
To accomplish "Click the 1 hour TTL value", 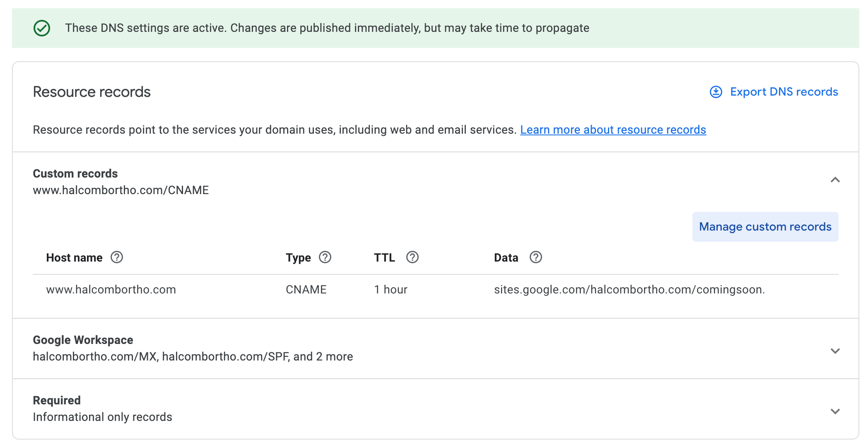I will click(391, 290).
